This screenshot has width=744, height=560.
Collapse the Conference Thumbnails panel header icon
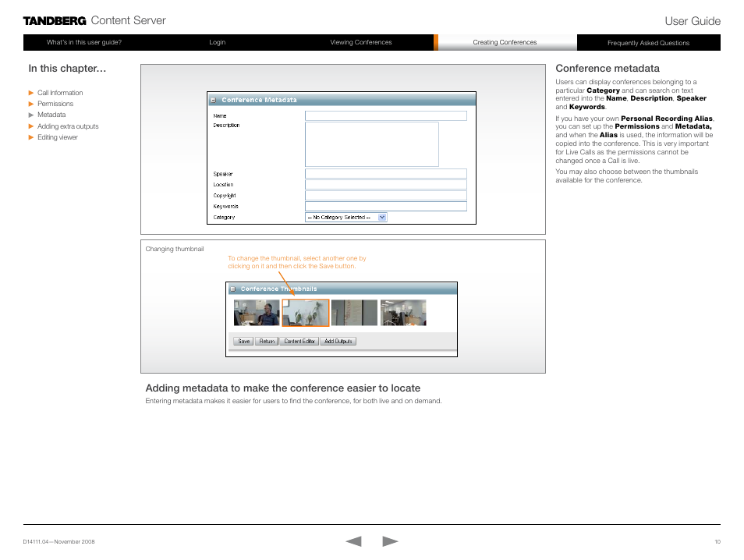click(232, 289)
